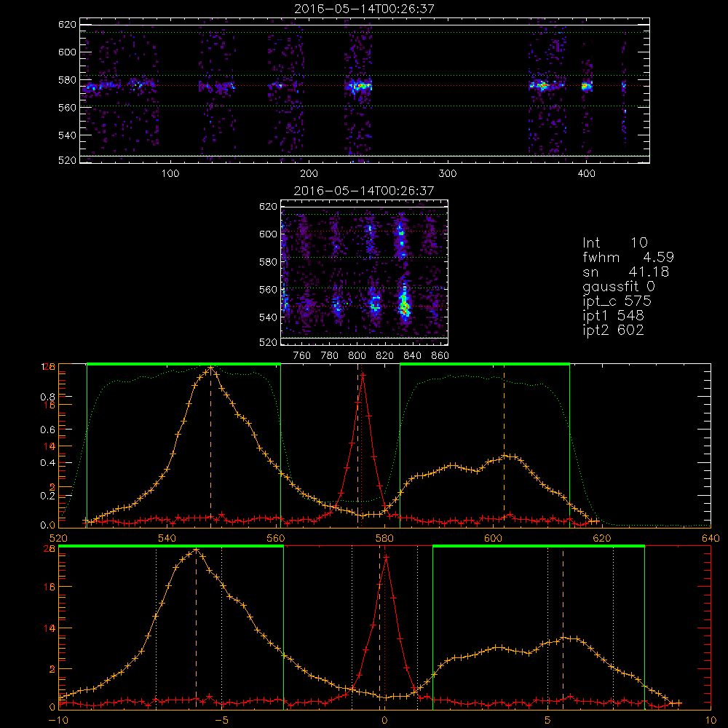This screenshot has height=728, width=728.
Task: Click x-axis label 300 on top spectrogram
Action: click(x=448, y=174)
